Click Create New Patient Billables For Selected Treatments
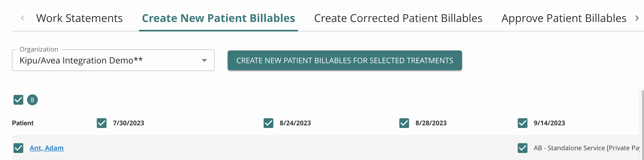 (x=344, y=60)
